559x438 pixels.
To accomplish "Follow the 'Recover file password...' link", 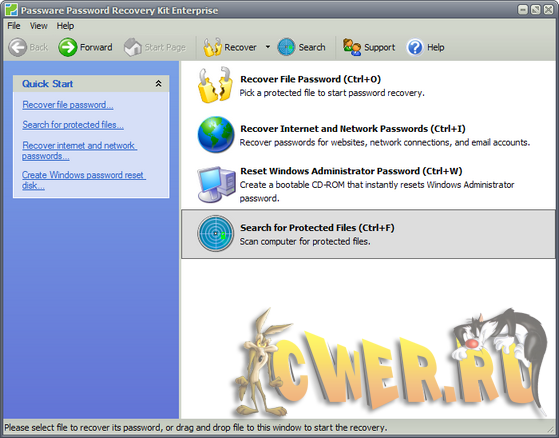I will [68, 105].
